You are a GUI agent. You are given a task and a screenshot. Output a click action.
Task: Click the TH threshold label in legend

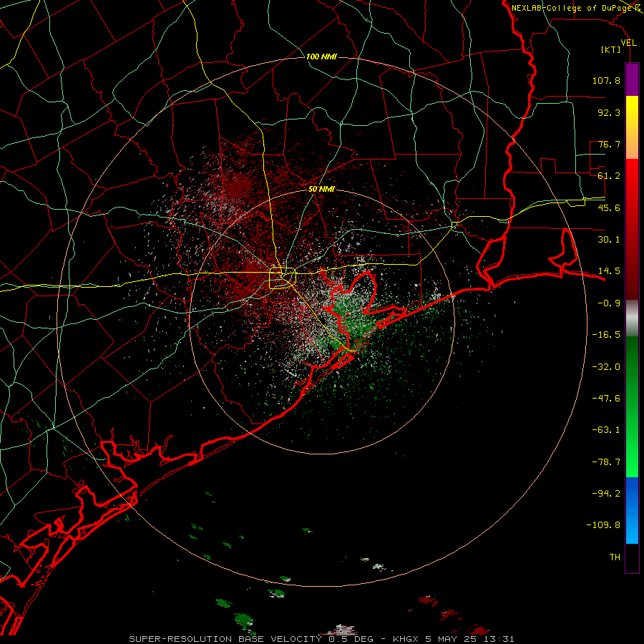(x=615, y=557)
